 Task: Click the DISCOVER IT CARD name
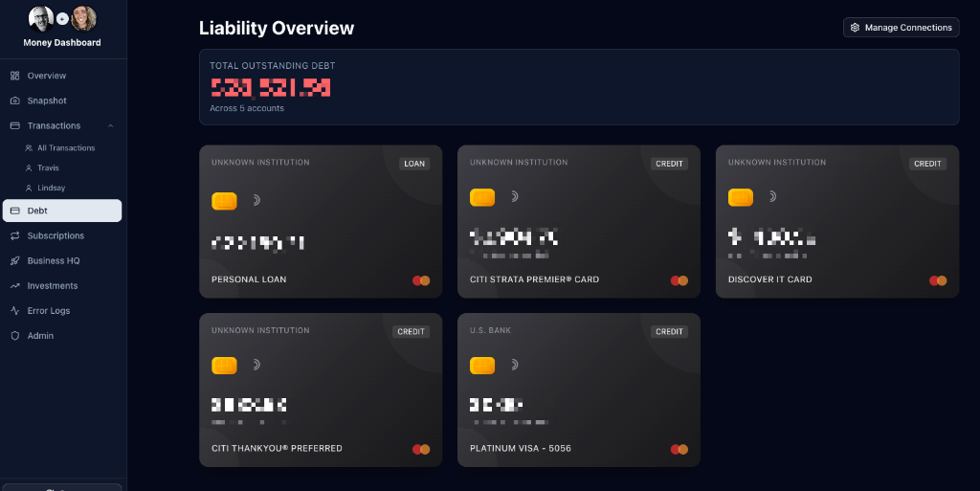pyautogui.click(x=770, y=279)
